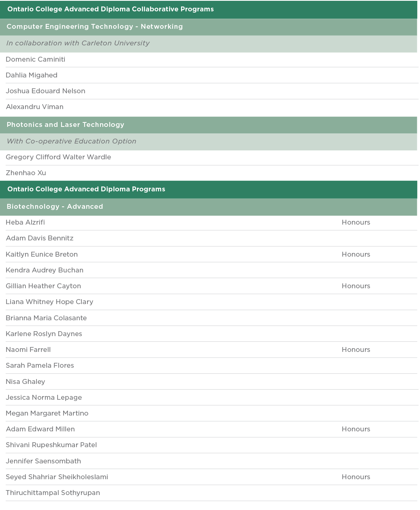Click the Photonics and Laser Technology heading

point(65,125)
